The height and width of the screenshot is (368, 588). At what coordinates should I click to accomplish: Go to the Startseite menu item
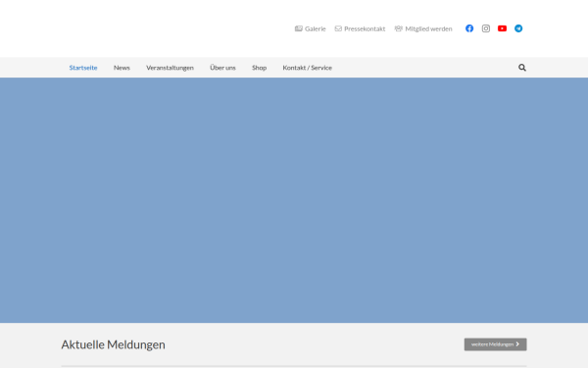(x=83, y=68)
